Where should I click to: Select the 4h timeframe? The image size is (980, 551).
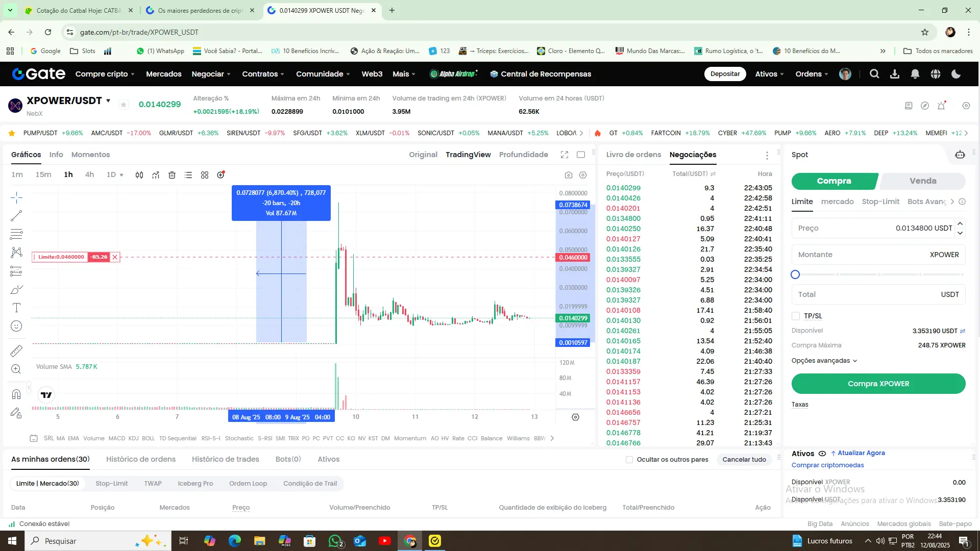[x=89, y=174]
